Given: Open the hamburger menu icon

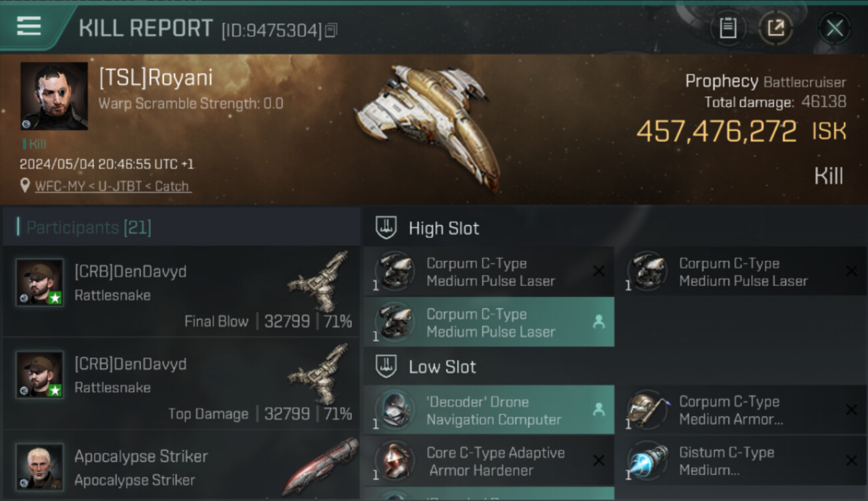Looking at the screenshot, I should pos(29,27).
